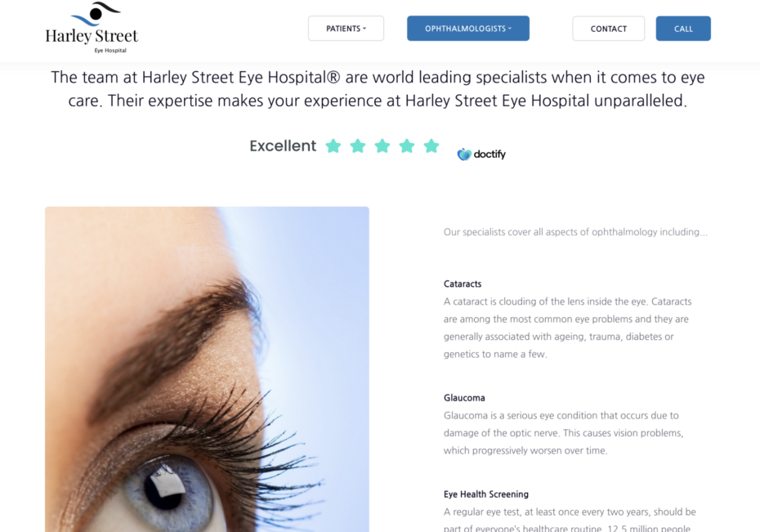
Task: Open the Glaucoma heading
Action: [x=464, y=398]
